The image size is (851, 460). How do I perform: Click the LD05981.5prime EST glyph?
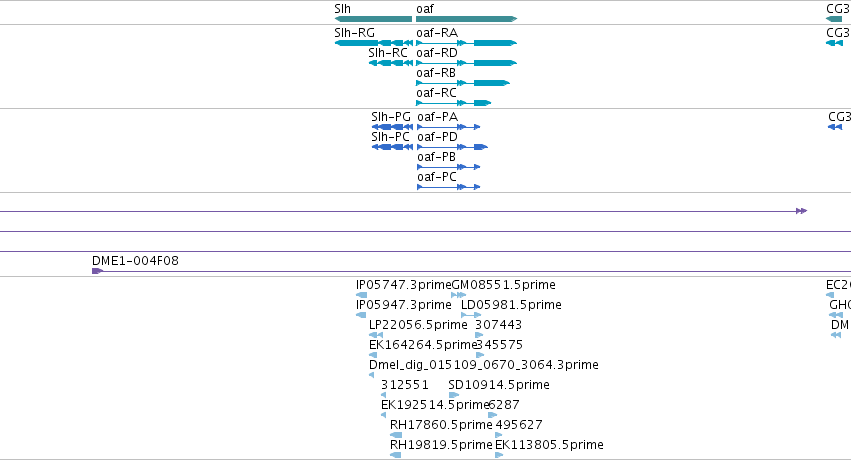click(471, 315)
